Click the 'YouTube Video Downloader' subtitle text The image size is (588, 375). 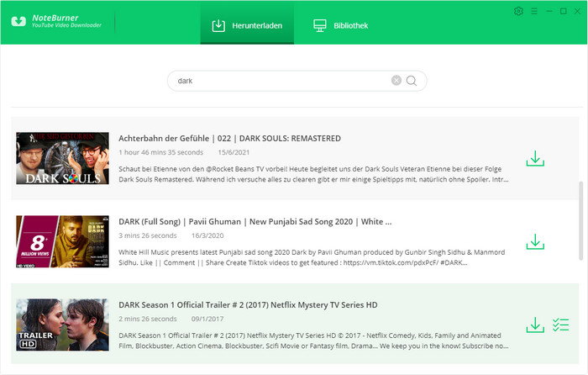coord(66,25)
